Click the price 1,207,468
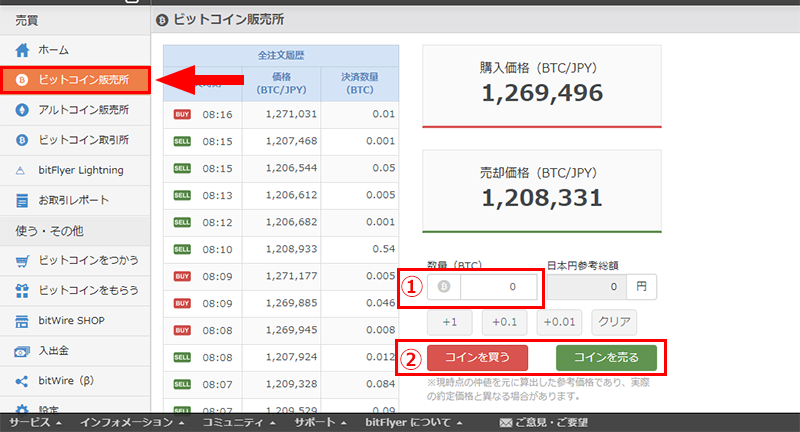 click(291, 141)
